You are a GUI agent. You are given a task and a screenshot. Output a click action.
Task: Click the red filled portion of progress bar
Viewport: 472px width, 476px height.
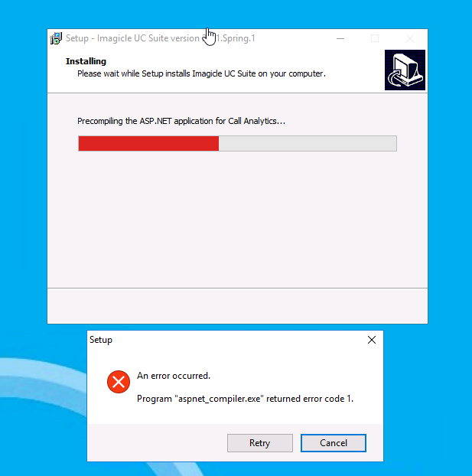(x=148, y=143)
